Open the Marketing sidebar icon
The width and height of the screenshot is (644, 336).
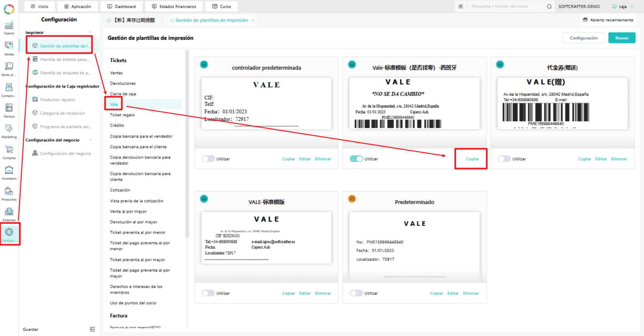coord(9,131)
